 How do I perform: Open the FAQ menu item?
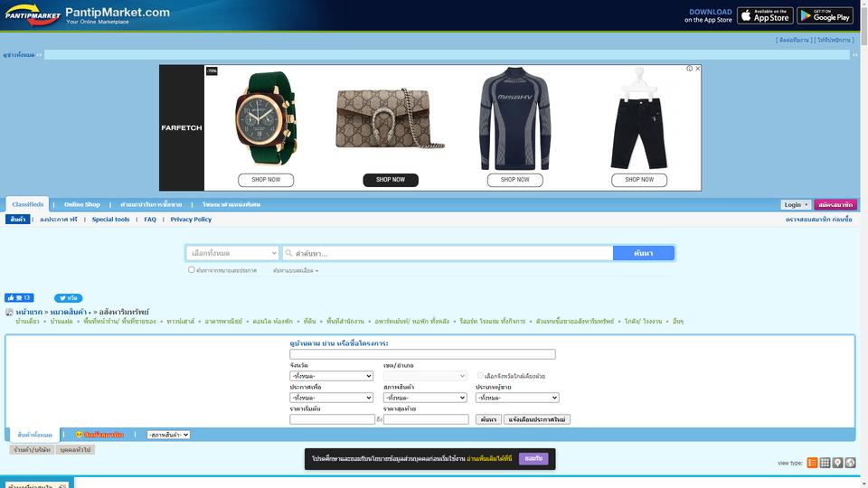coord(150,220)
